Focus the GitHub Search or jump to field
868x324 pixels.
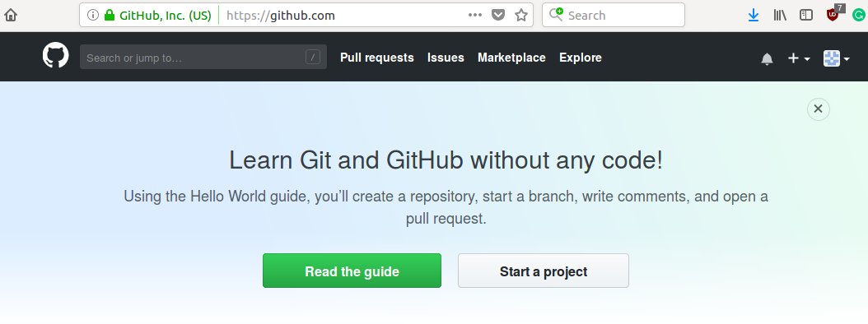pyautogui.click(x=203, y=57)
